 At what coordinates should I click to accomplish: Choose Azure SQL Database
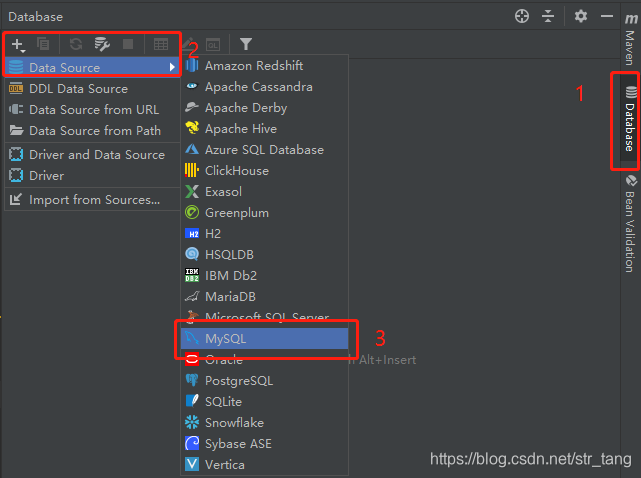tap(264, 150)
